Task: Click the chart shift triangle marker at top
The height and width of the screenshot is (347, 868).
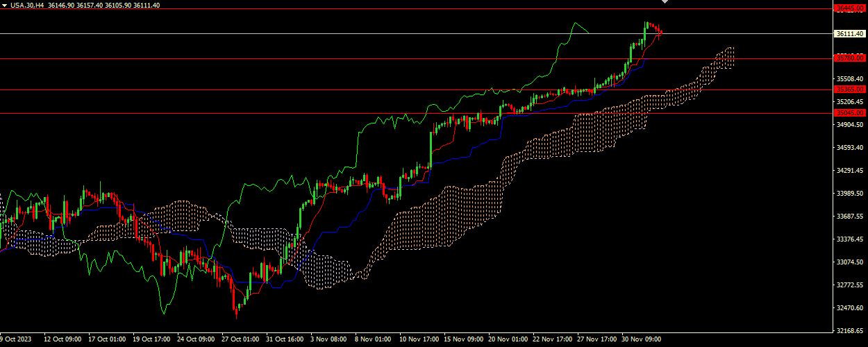Action: 665,3
